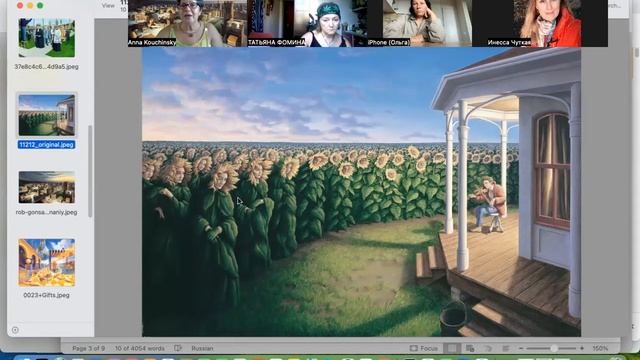
Task: Switch to Web Layout view icon
Action: (470, 349)
